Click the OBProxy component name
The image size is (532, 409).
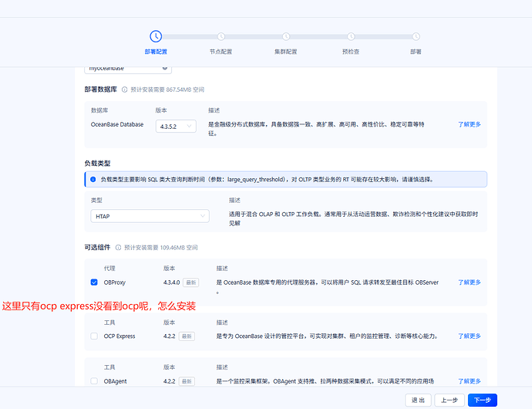tap(115, 282)
